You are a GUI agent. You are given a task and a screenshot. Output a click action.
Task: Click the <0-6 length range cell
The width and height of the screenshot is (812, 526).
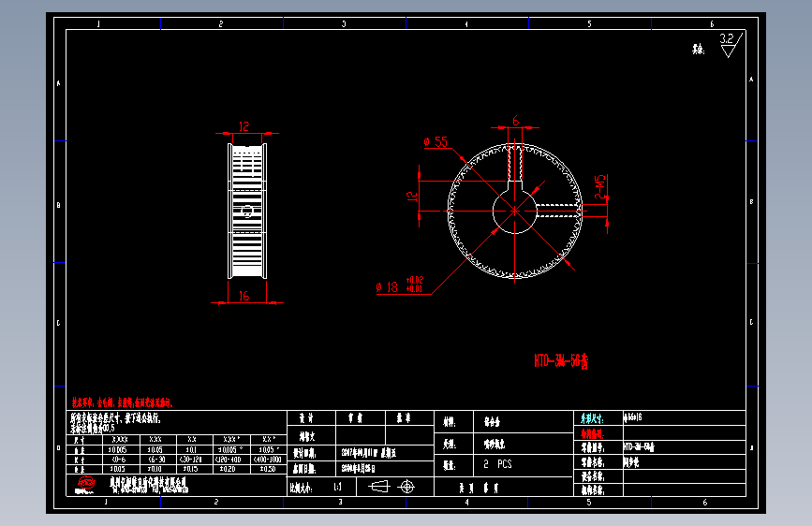pos(119,460)
